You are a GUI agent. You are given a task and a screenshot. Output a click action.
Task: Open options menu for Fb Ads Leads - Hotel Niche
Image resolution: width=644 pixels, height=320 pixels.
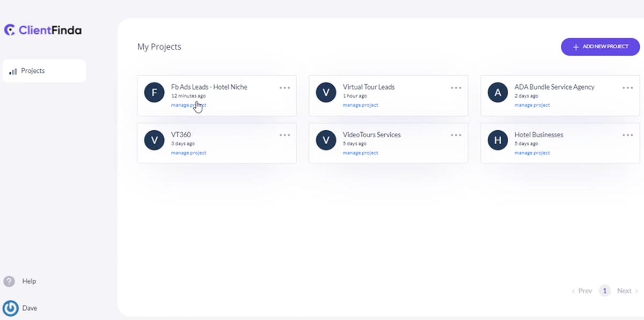point(284,87)
